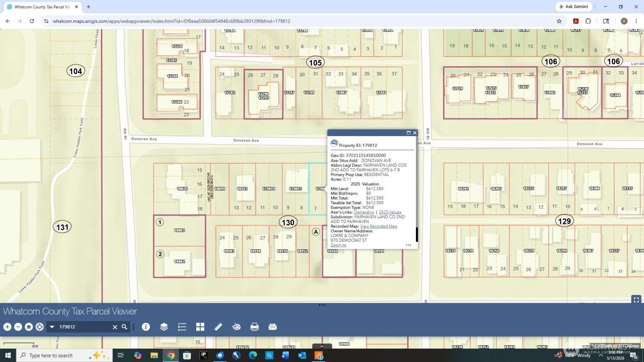Open Task View on the taskbar
This screenshot has height=362, width=644.
click(x=121, y=355)
